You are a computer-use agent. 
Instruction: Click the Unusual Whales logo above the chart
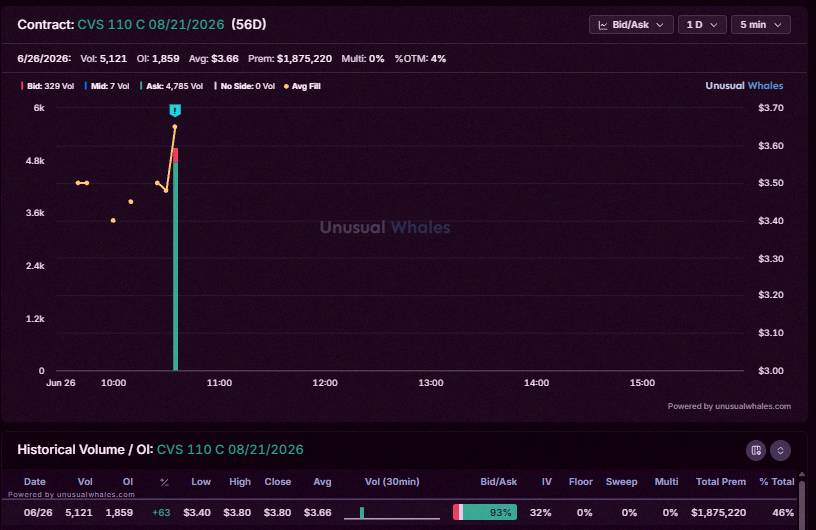pos(744,85)
